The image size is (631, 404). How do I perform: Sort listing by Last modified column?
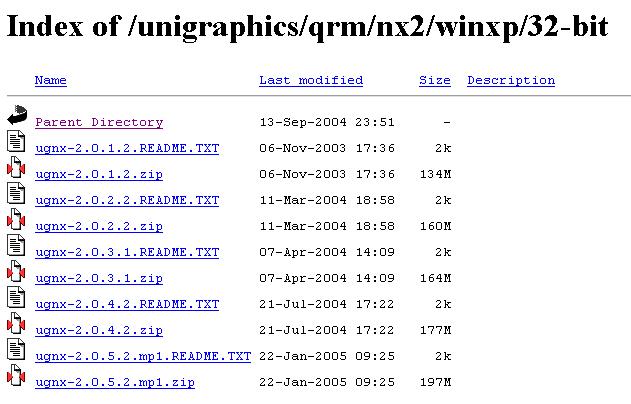pyautogui.click(x=311, y=80)
